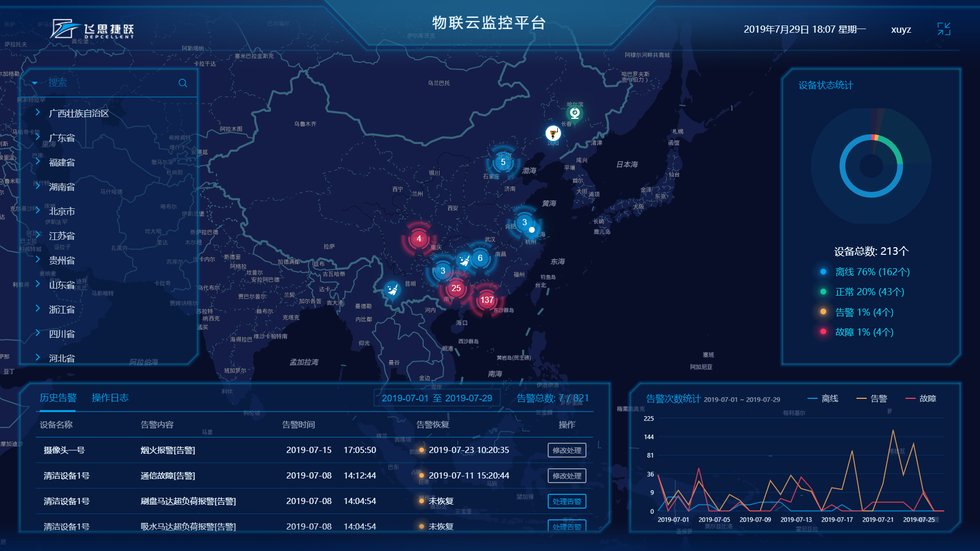Click 处理告警 for 刷盘马达超负荷报警

pyautogui.click(x=567, y=501)
